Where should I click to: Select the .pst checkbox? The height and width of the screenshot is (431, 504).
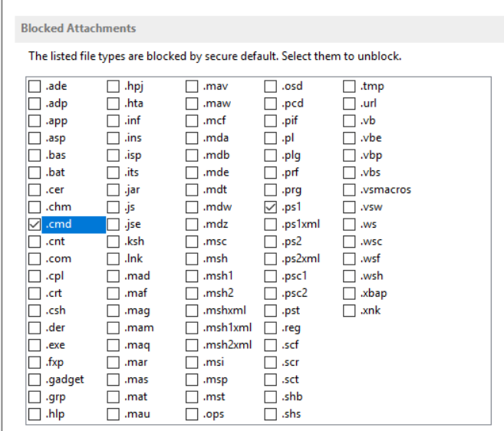click(x=270, y=311)
